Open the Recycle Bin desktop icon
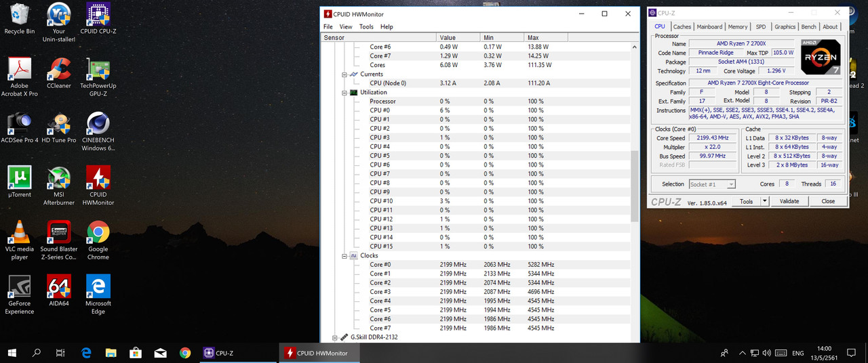The height and width of the screenshot is (363, 868). (x=19, y=19)
